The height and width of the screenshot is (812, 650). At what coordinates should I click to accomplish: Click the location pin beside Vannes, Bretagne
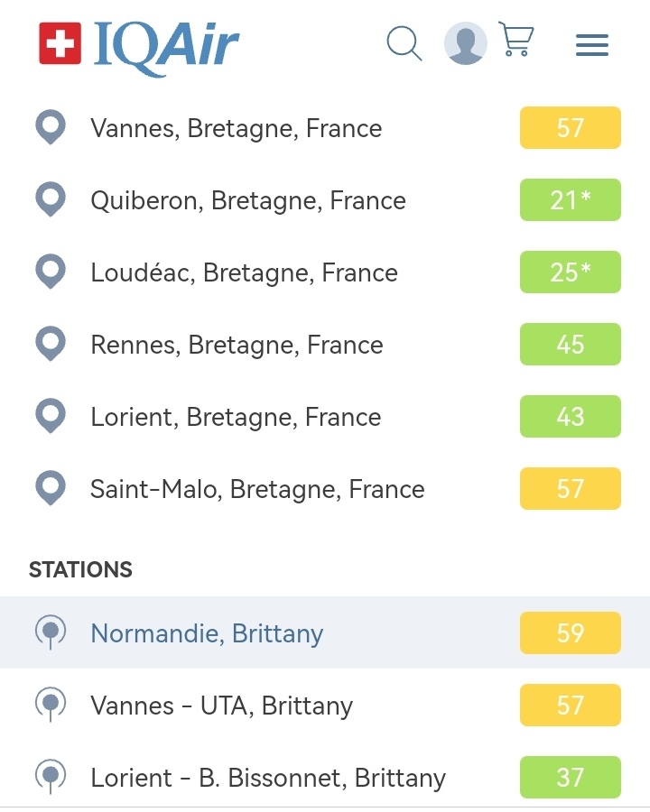point(51,127)
